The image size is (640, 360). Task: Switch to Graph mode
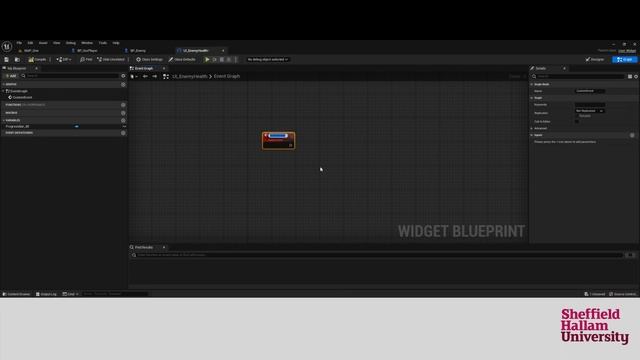(x=624, y=60)
